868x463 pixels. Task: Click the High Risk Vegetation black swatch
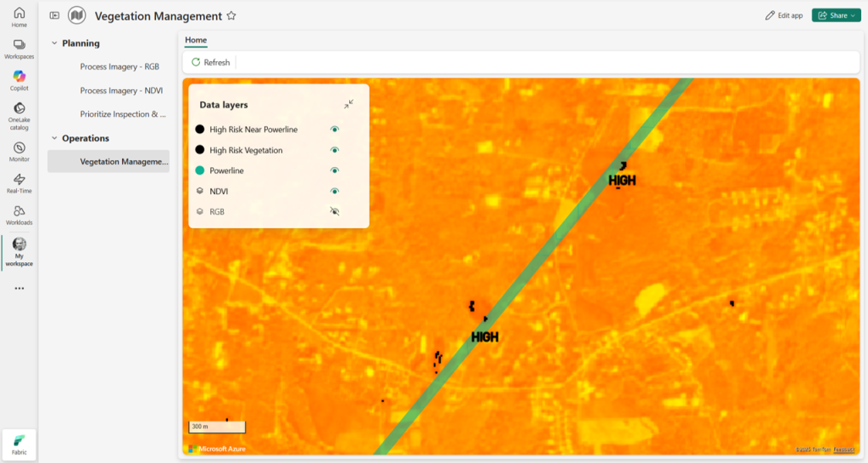(200, 150)
